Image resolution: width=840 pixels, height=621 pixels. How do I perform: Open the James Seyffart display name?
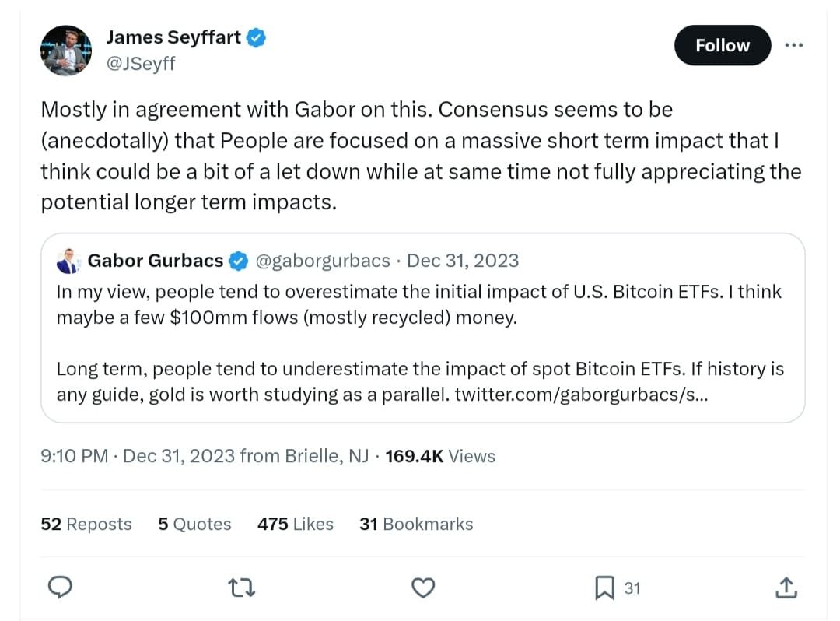coord(173,37)
